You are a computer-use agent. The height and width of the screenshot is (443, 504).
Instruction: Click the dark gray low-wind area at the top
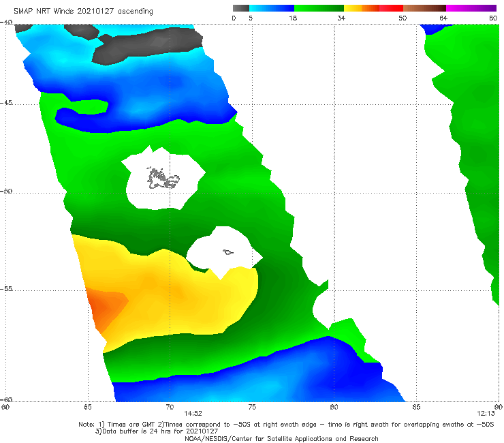[x=148, y=45]
